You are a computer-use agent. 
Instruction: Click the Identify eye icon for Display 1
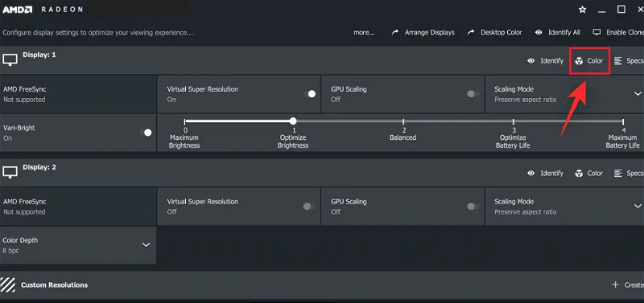[531, 61]
